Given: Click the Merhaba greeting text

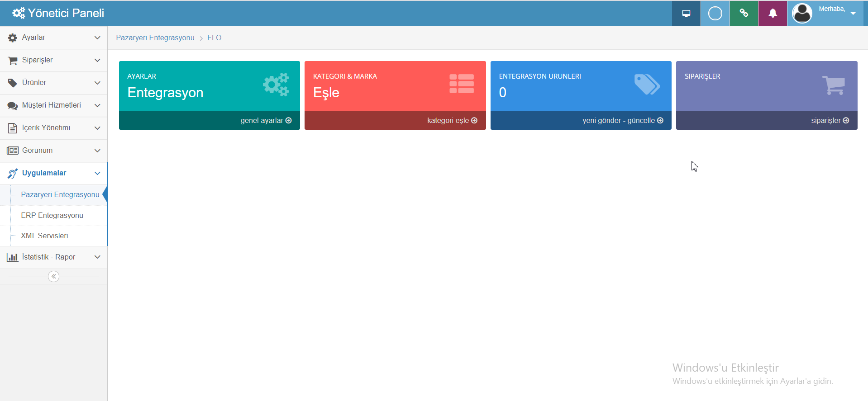Looking at the screenshot, I should point(832,9).
